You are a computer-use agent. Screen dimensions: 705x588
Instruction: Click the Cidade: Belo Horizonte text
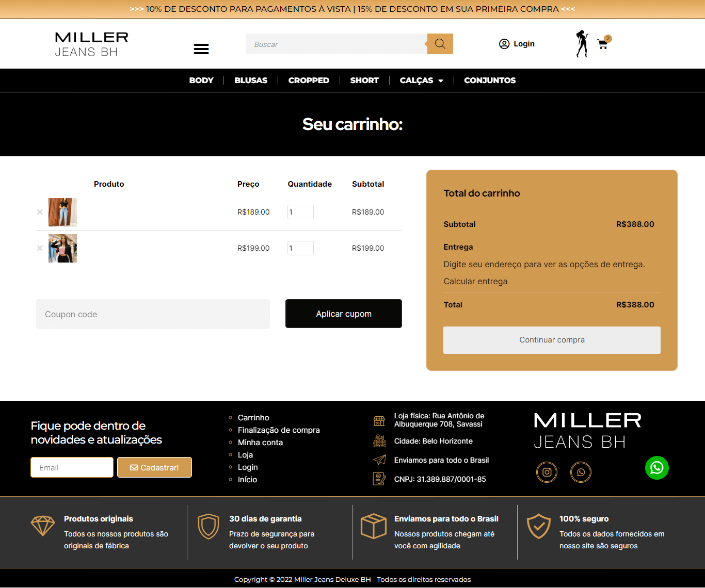pyautogui.click(x=434, y=441)
